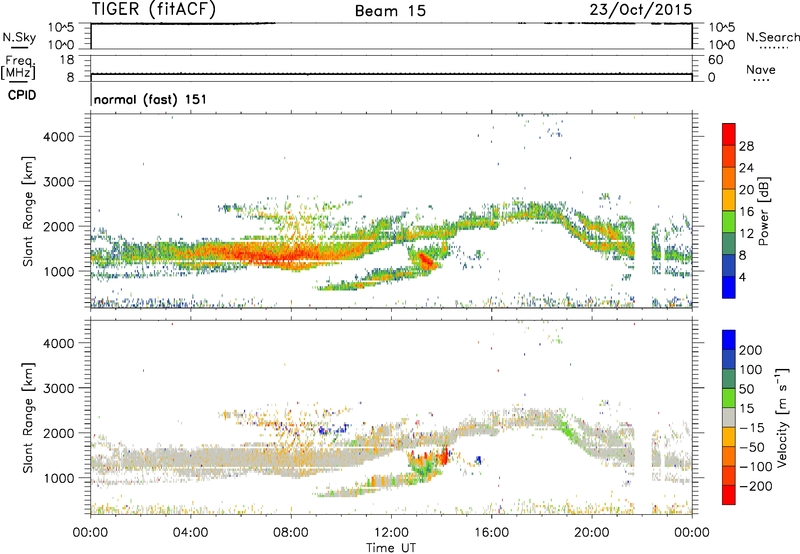
Task: Pick the gray Velocity segment between 15 and -15
Action: 729,417
